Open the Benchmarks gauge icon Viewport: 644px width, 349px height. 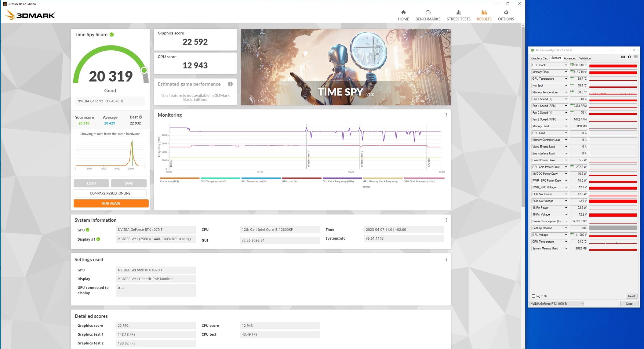click(428, 13)
